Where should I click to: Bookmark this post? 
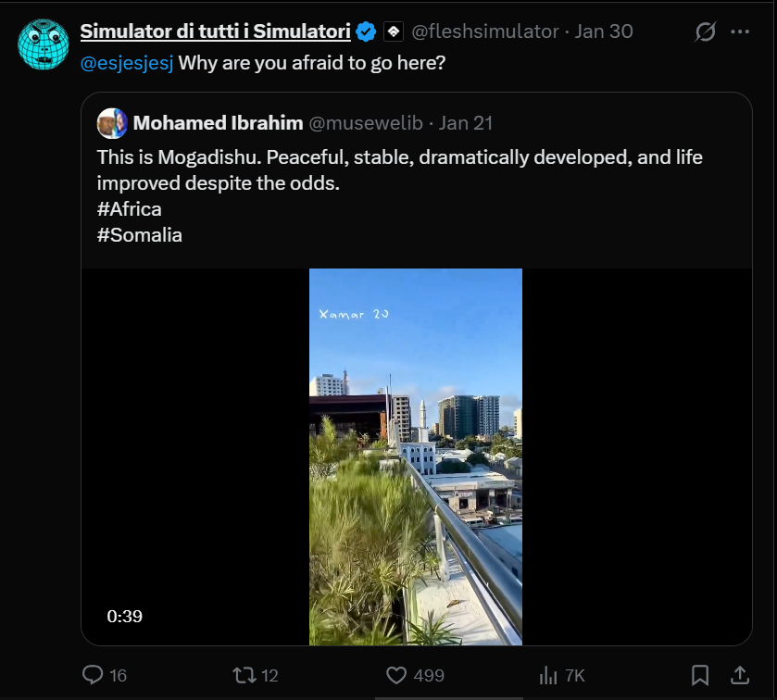700,675
